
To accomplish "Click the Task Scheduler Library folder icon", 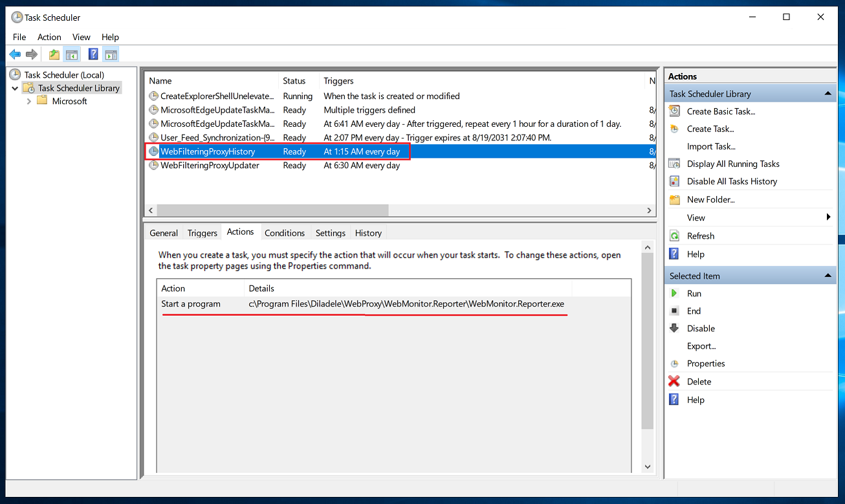I will tap(28, 88).
